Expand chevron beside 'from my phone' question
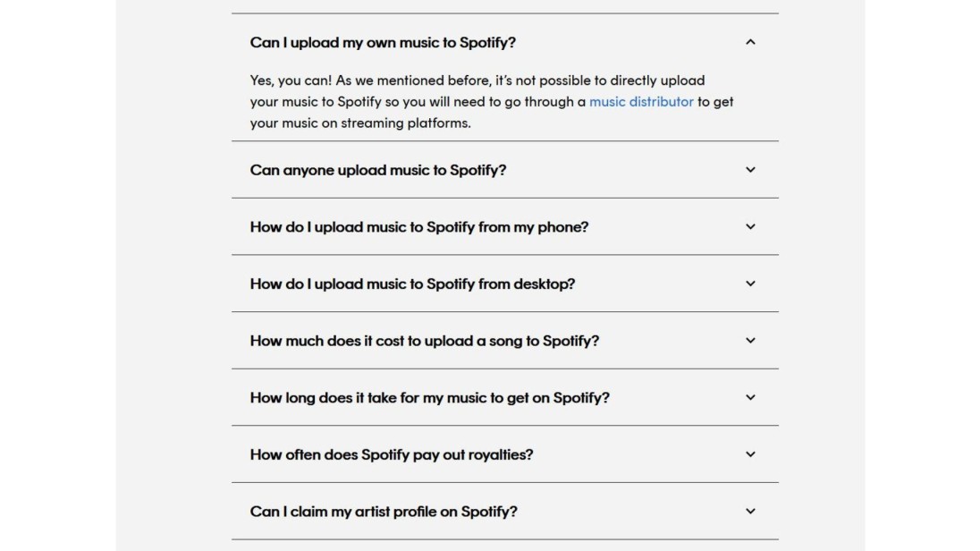The width and height of the screenshot is (980, 551). pyautogui.click(x=750, y=227)
